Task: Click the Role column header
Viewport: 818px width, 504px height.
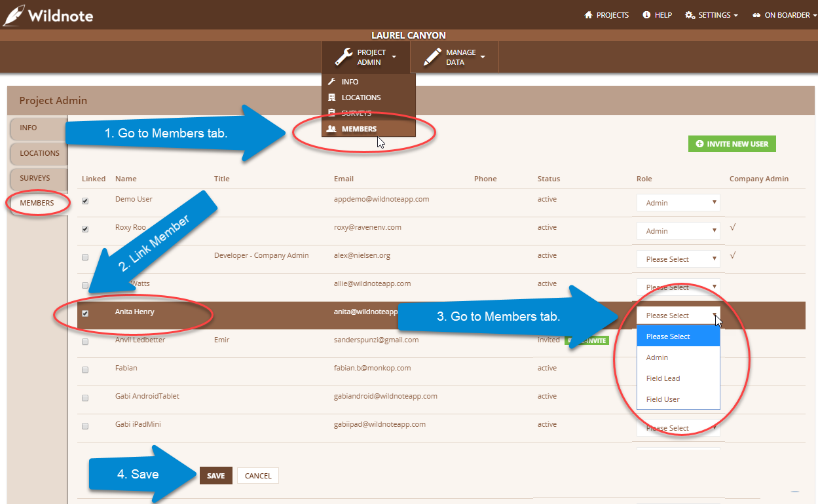Action: tap(644, 179)
